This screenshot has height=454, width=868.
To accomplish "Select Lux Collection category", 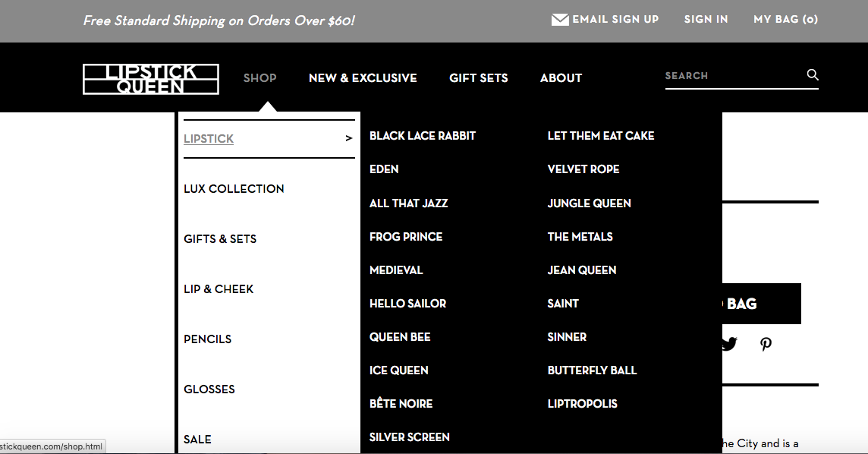I will coord(234,188).
